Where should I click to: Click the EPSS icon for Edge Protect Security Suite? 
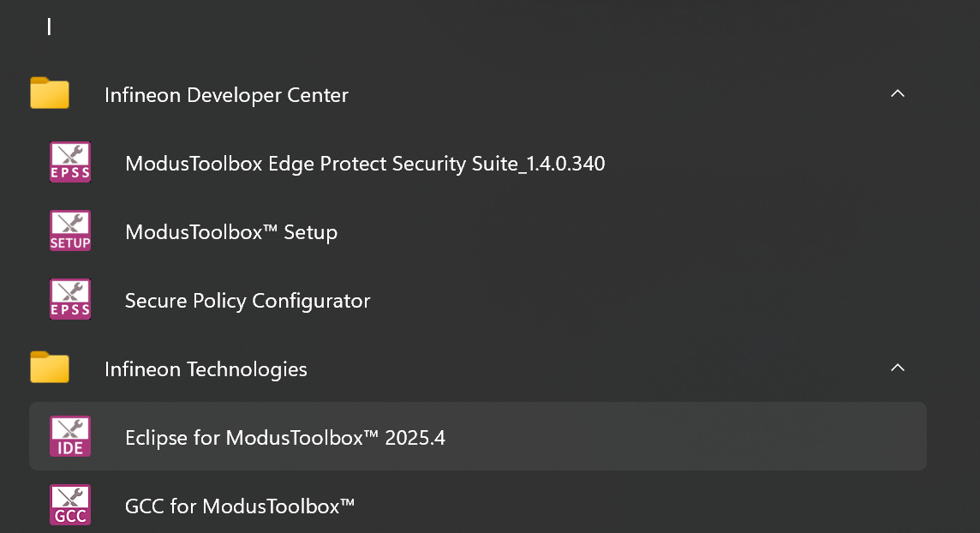pyautogui.click(x=70, y=163)
